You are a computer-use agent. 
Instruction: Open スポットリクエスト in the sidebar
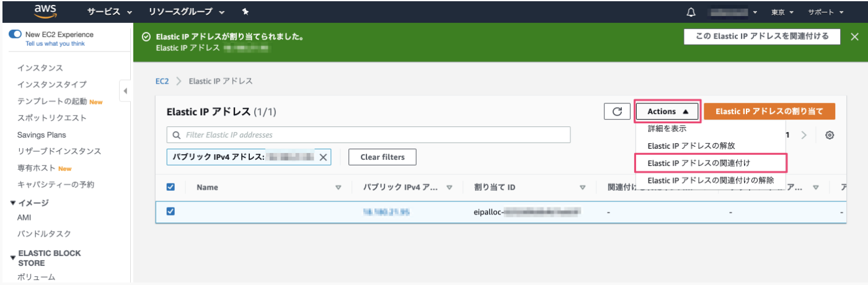[52, 118]
